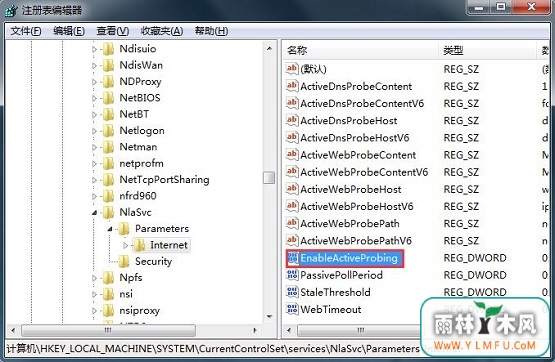This screenshot has height=362, width=555.
Task: Click the ActiveWebProbeContent string icon
Action: click(292, 154)
